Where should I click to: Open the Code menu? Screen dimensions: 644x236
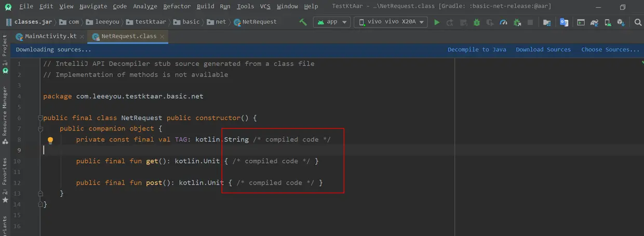point(120,6)
